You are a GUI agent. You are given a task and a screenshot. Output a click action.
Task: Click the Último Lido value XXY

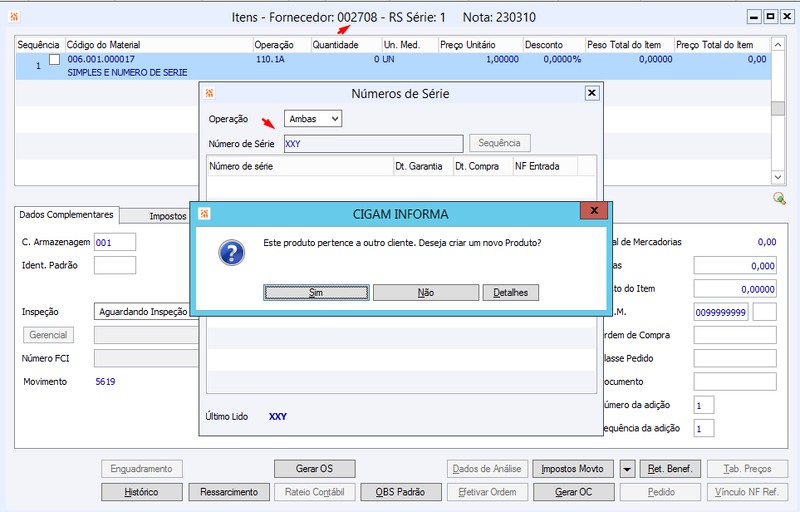[x=278, y=417]
